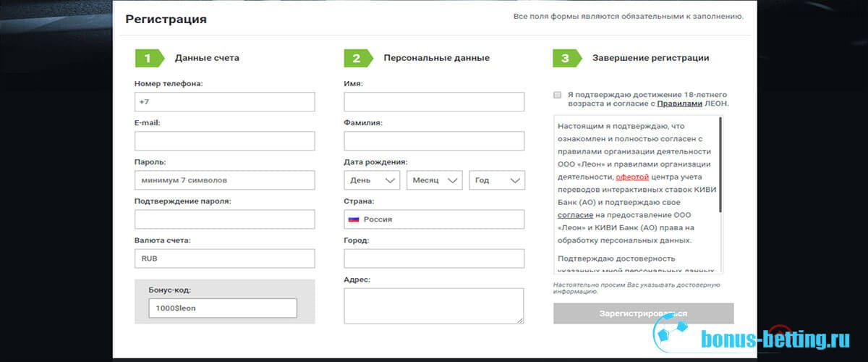The image size is (868, 362).
Task: Click the 'Персональные данные' step title
Action: coord(436,58)
